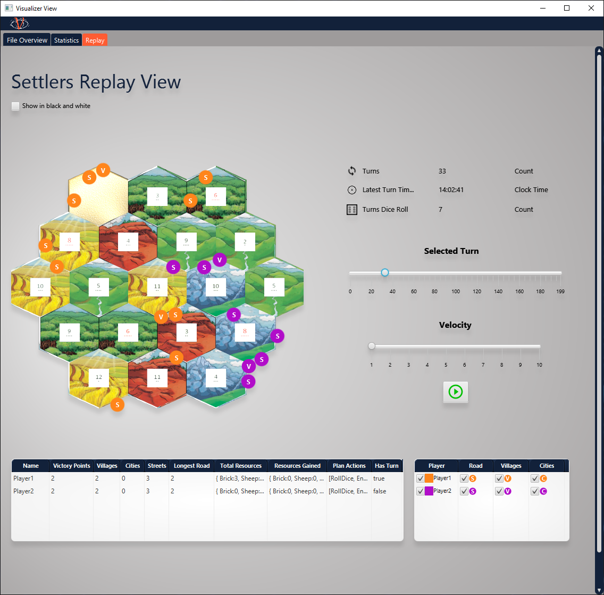Image resolution: width=604 pixels, height=595 pixels.
Task: Uncheck the Player1 checkbox in the legend
Action: (x=421, y=479)
